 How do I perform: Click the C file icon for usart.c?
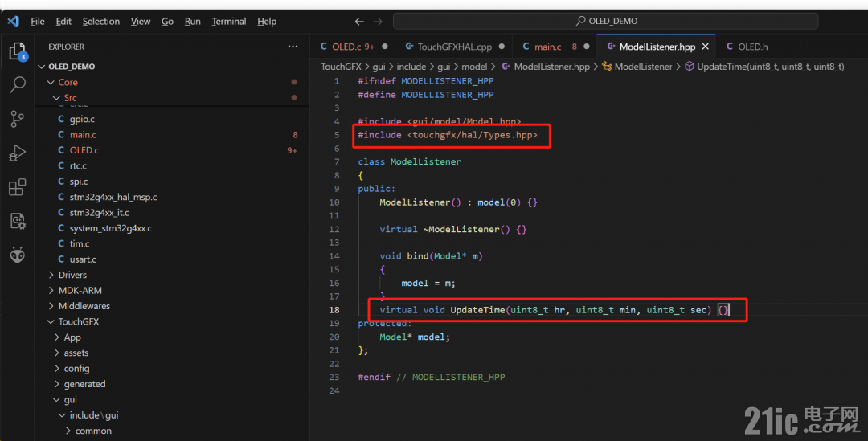click(x=61, y=259)
